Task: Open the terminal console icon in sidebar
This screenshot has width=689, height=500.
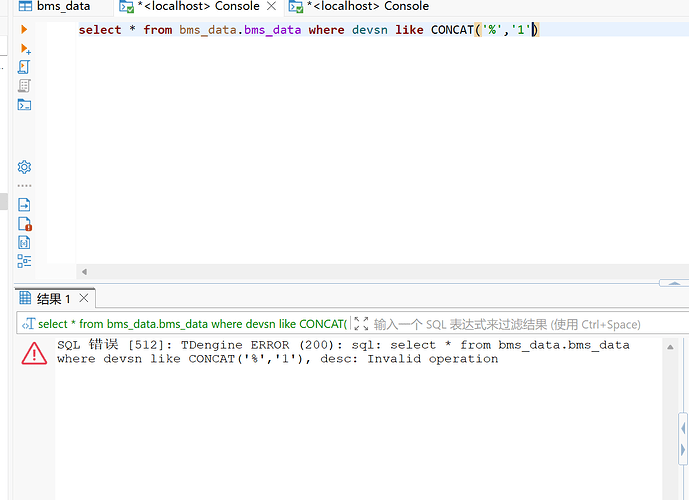Action: [x=24, y=105]
